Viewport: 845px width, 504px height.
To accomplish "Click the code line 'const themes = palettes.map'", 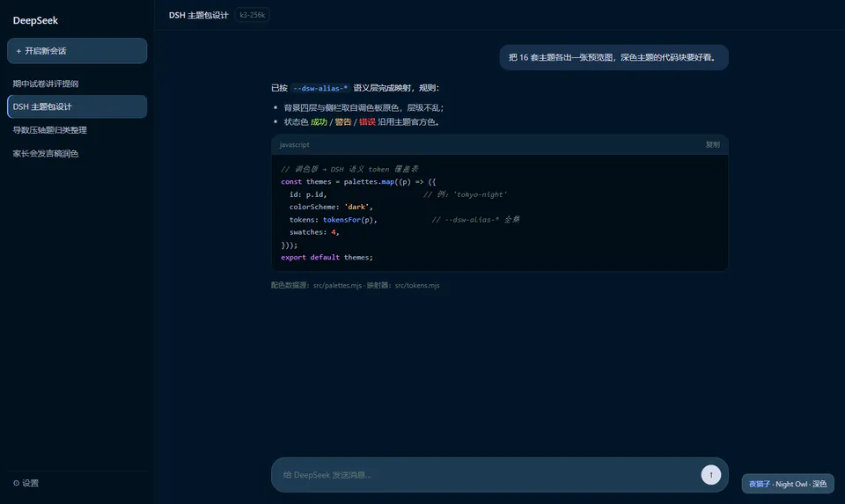I will [x=358, y=181].
